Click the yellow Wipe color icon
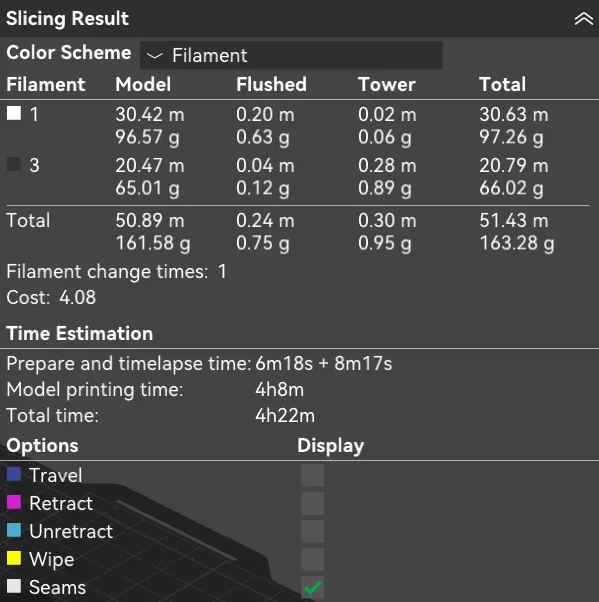599x602 pixels. tap(14, 558)
